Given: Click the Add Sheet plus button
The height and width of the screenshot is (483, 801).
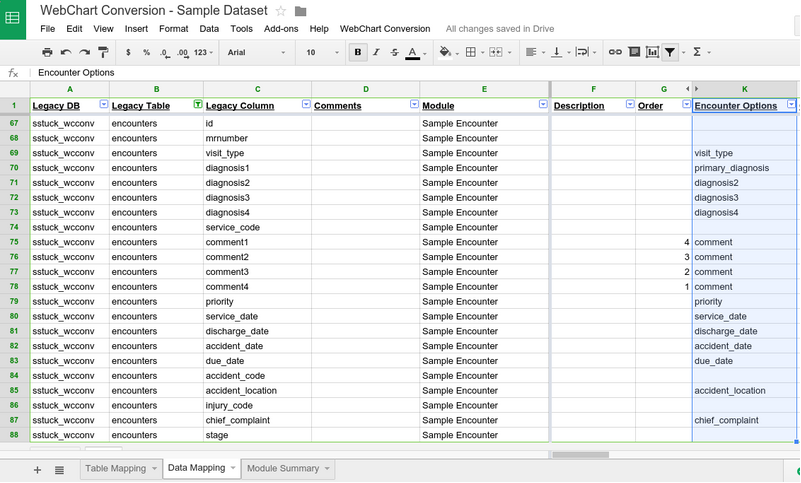Looking at the screenshot, I should (37, 469).
